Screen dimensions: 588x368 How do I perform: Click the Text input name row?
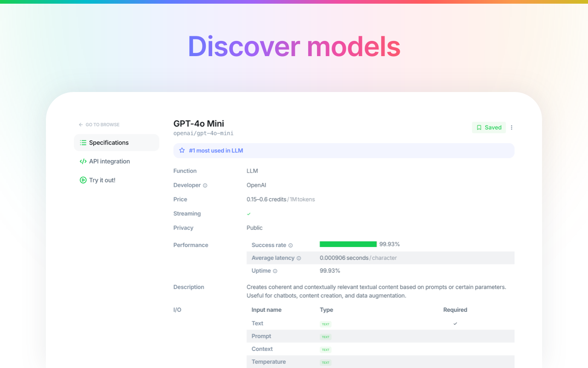click(x=380, y=323)
